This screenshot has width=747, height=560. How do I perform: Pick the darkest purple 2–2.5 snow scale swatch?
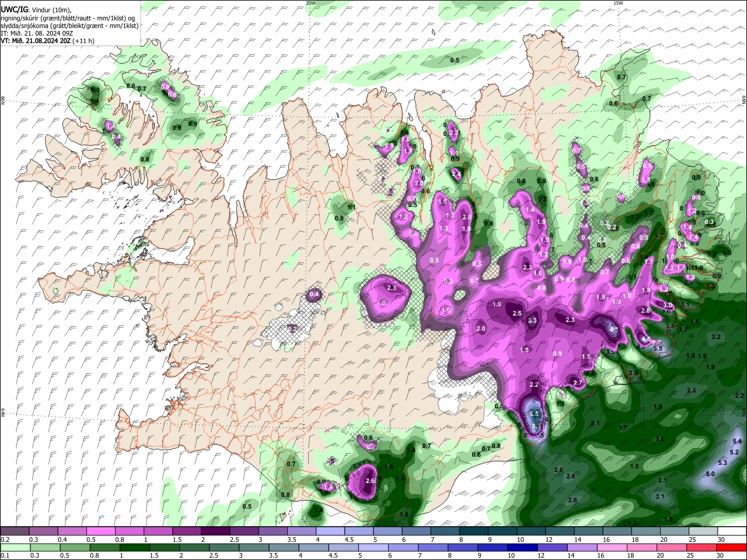(215, 531)
